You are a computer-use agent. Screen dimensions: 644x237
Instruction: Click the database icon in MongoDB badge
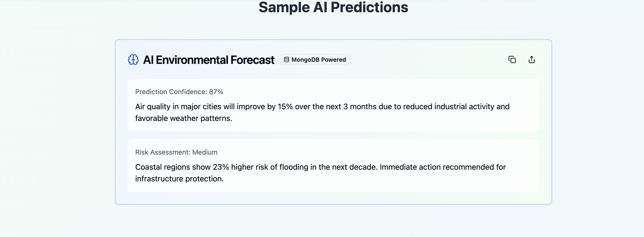tap(287, 60)
